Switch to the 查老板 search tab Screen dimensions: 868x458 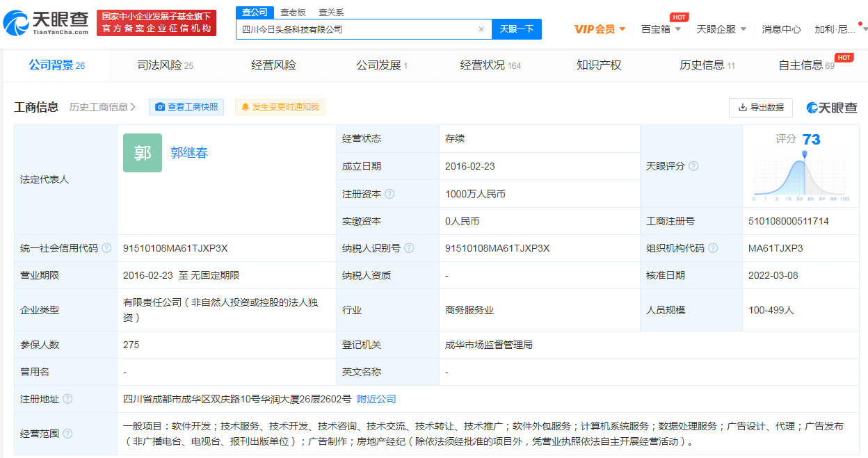(293, 13)
